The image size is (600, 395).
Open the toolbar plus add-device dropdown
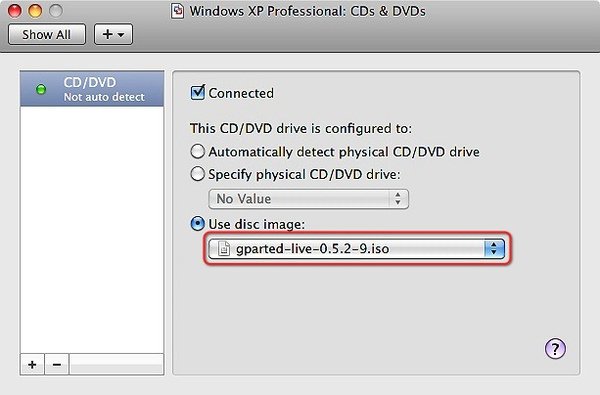point(114,34)
